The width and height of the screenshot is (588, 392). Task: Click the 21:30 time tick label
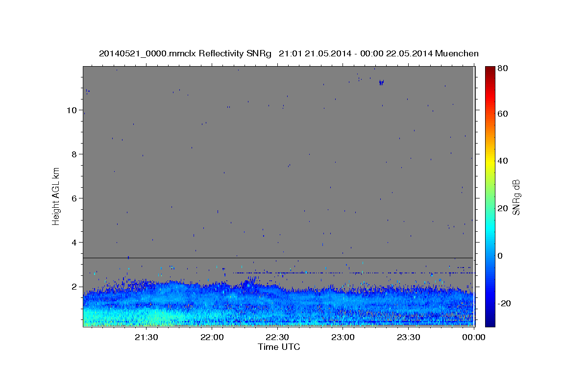click(x=146, y=338)
